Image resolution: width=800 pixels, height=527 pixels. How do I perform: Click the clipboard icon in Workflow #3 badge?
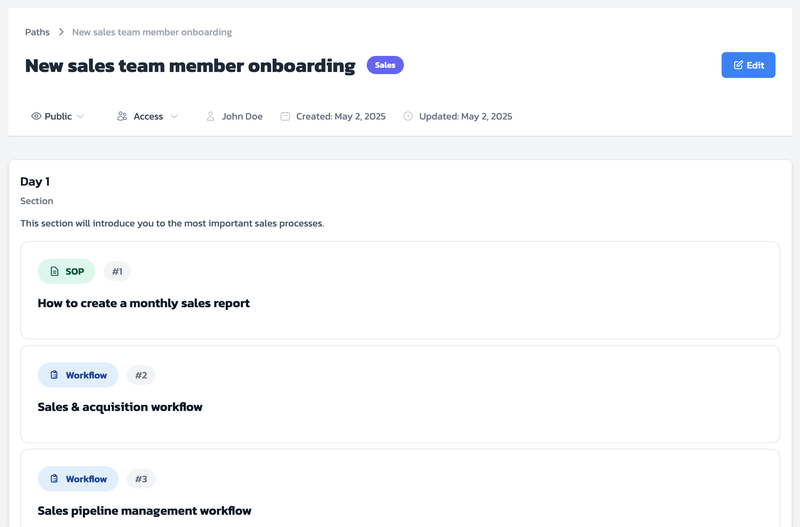55,480
